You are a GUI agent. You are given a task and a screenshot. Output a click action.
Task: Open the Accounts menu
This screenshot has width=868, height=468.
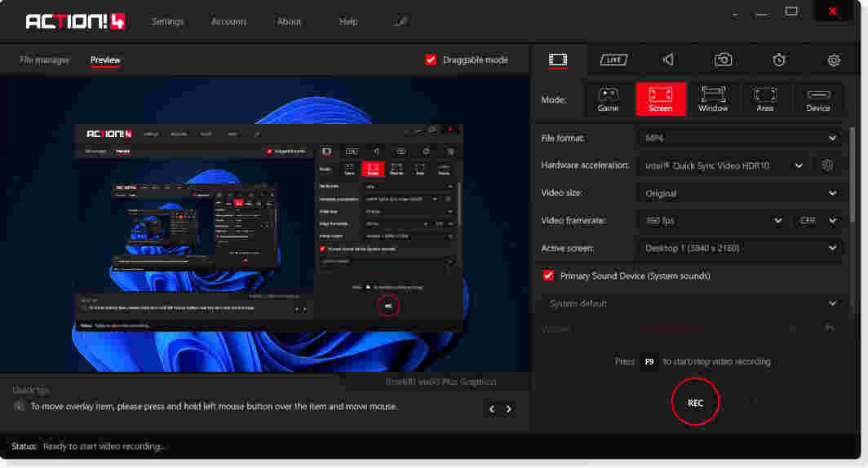point(228,21)
